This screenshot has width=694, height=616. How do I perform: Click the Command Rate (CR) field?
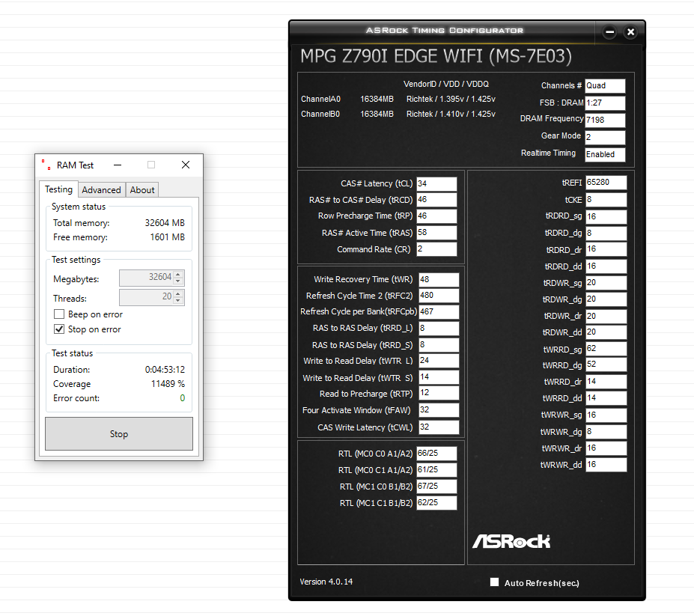pos(436,249)
